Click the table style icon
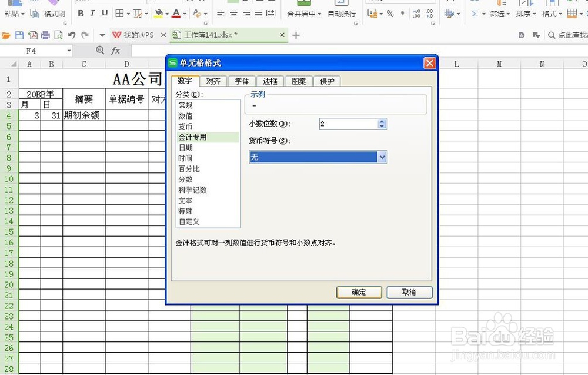 click(x=449, y=14)
